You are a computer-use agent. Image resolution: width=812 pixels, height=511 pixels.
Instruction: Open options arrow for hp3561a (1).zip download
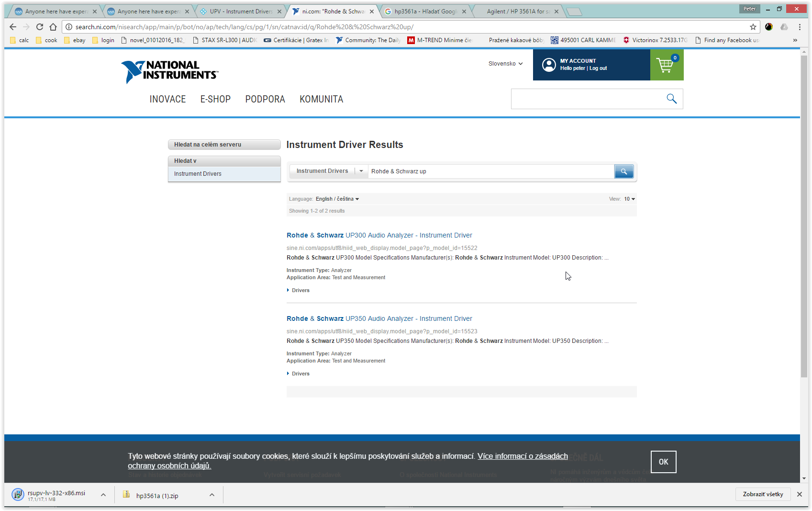(212, 495)
